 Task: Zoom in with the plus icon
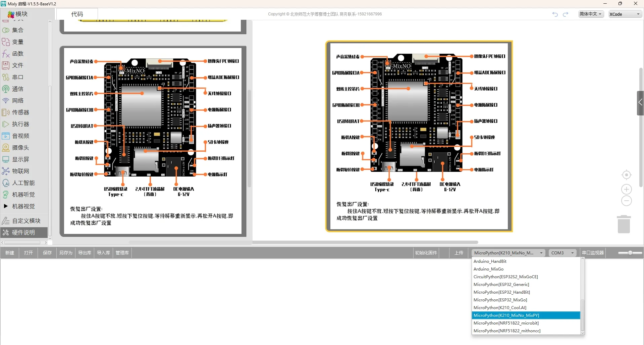626,189
